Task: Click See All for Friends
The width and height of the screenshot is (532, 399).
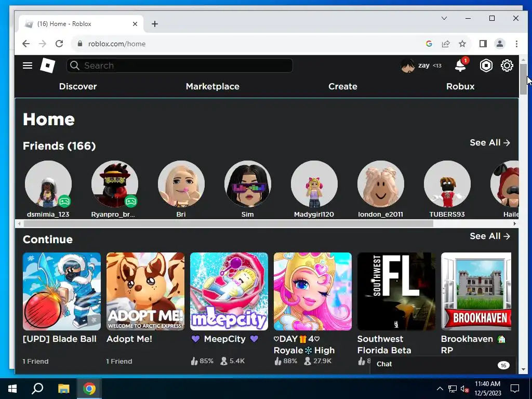Action: pyautogui.click(x=490, y=142)
